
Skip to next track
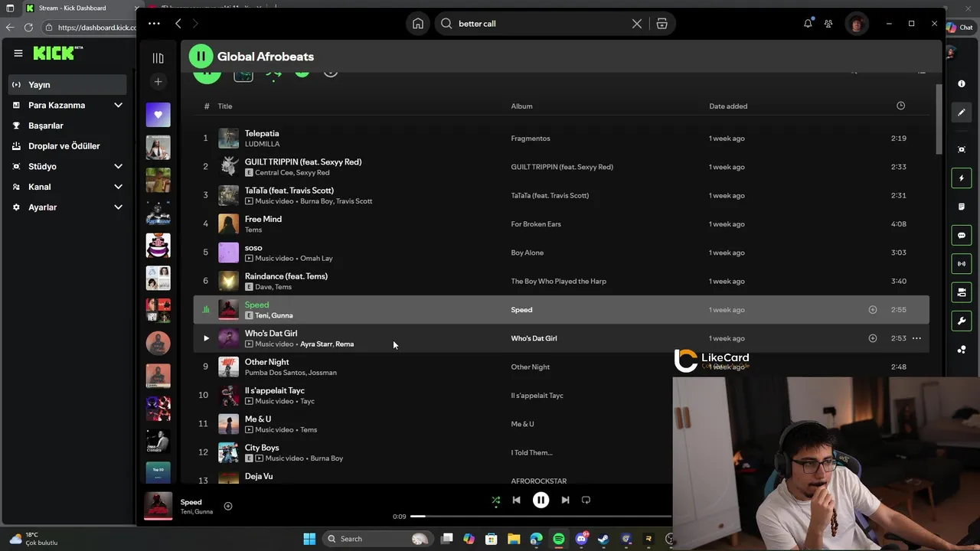(565, 500)
